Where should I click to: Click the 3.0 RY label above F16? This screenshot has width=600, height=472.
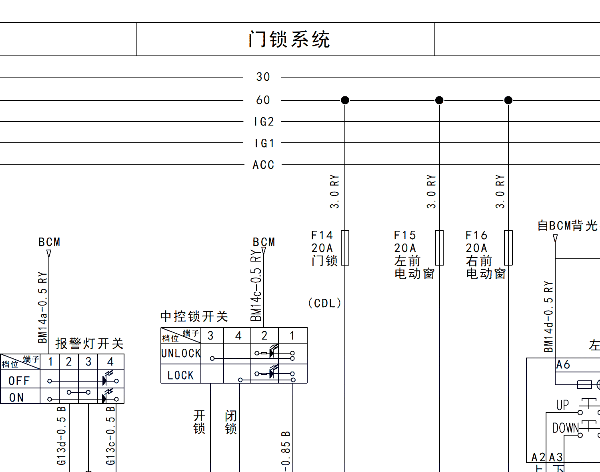point(500,191)
